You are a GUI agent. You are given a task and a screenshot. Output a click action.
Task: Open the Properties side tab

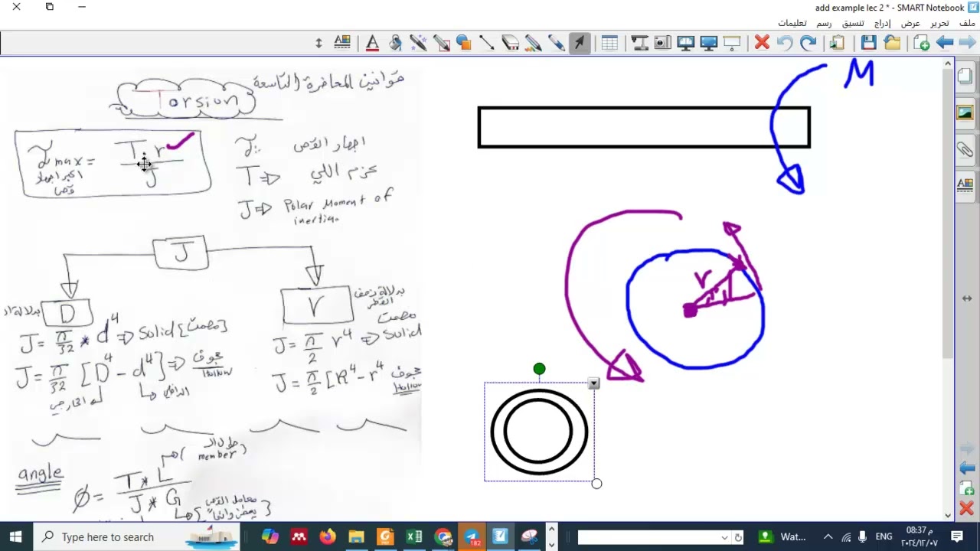965,184
